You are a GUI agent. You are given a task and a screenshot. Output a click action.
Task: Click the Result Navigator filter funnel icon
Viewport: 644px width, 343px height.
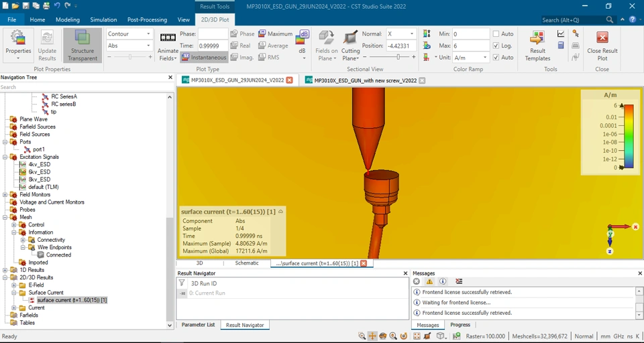pos(182,283)
